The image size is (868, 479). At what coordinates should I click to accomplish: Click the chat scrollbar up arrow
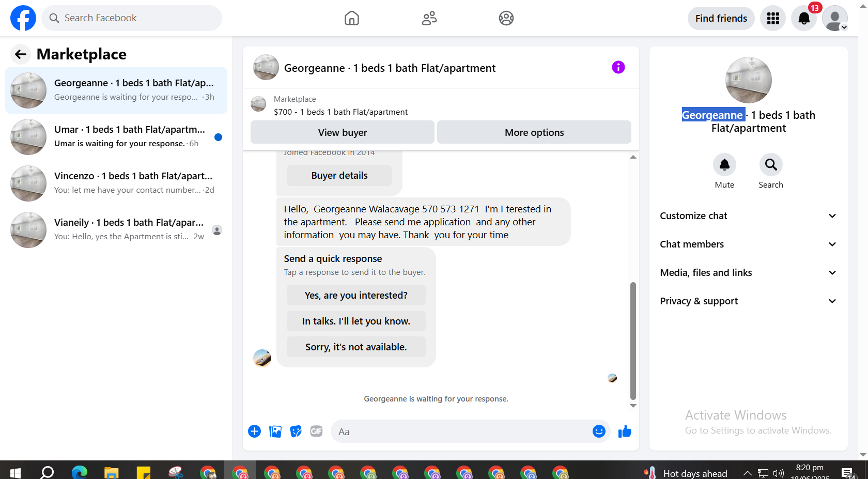tap(633, 157)
